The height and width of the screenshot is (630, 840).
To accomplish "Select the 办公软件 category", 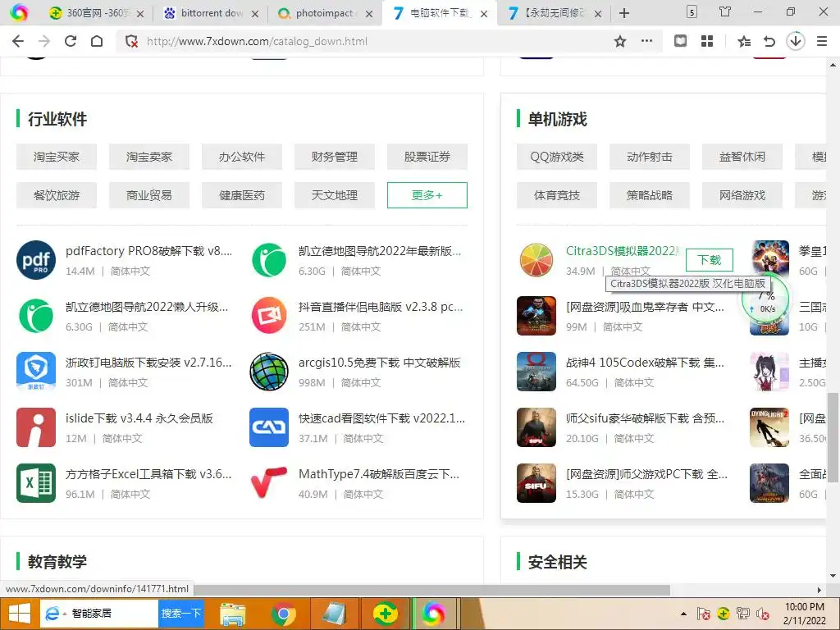I will 242,157.
